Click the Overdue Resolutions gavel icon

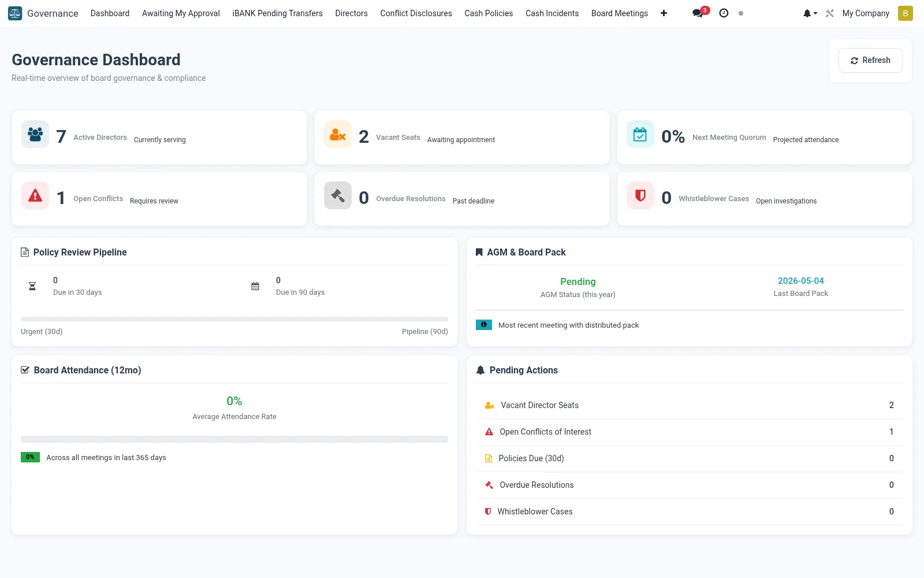coord(338,195)
